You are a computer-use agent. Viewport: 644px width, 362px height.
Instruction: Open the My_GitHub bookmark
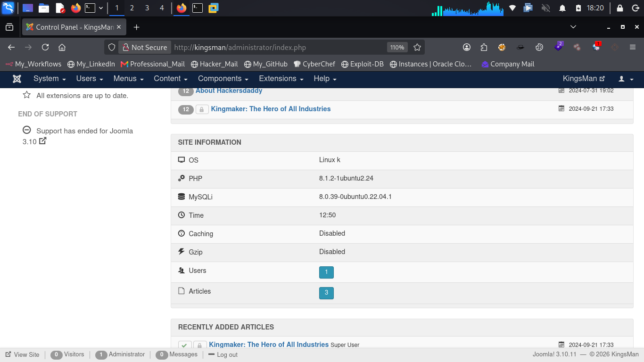[x=265, y=64]
